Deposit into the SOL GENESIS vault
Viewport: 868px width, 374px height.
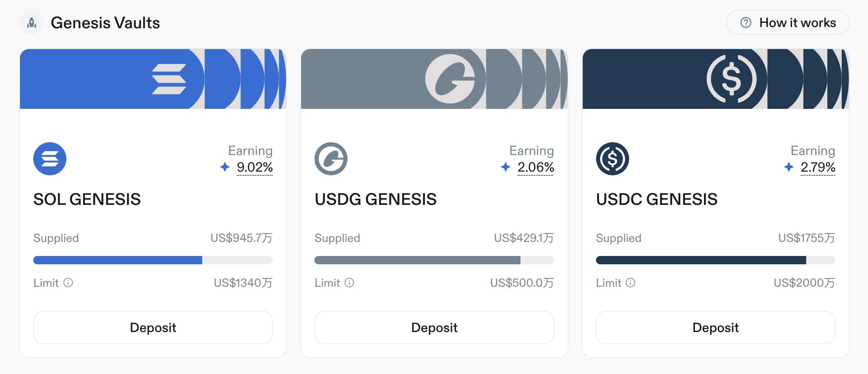[153, 327]
